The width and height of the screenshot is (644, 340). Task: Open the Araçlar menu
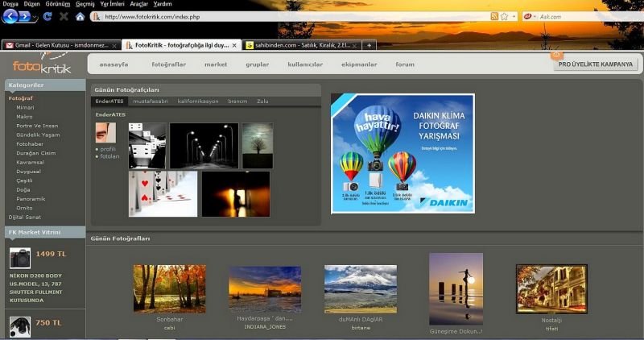coord(138,4)
